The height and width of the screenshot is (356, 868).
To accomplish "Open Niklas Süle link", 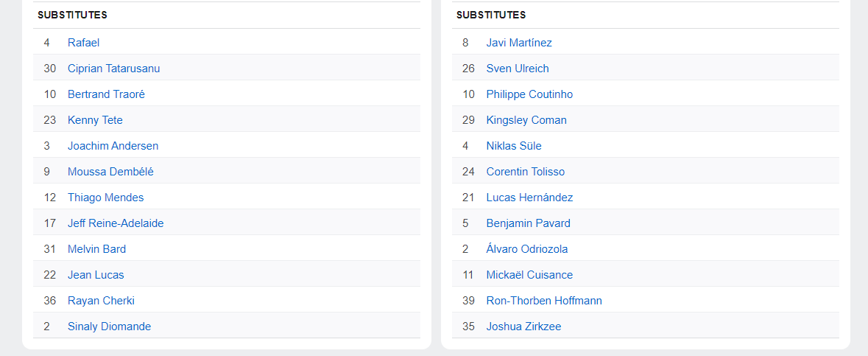I will 514,146.
